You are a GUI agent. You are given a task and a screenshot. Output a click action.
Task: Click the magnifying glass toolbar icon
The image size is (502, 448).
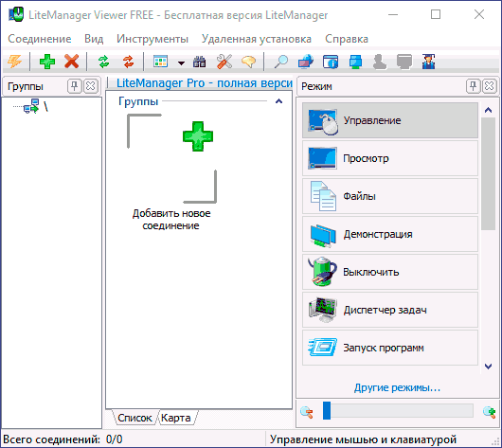pyautogui.click(x=281, y=62)
